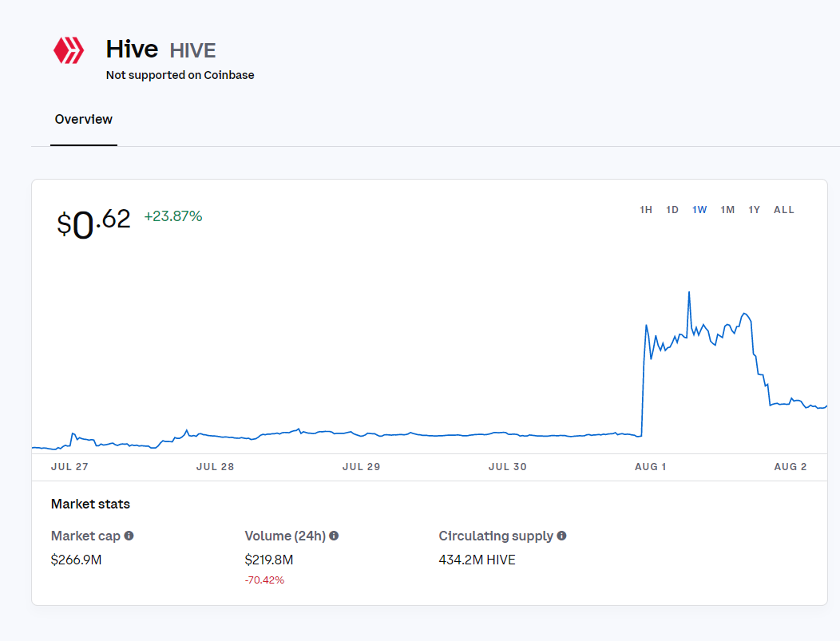Click the JUL 29 axis label
Viewport: 840px width, 641px height.
click(362, 467)
